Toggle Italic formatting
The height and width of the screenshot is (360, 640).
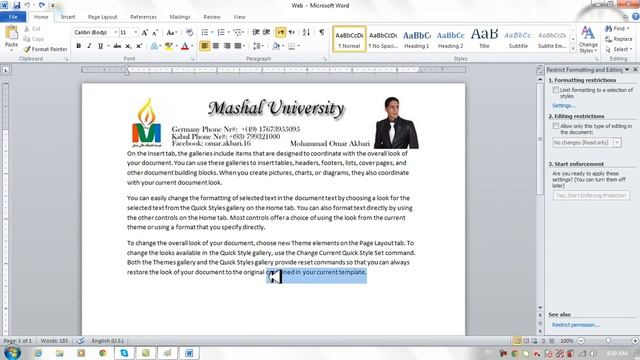click(x=89, y=46)
